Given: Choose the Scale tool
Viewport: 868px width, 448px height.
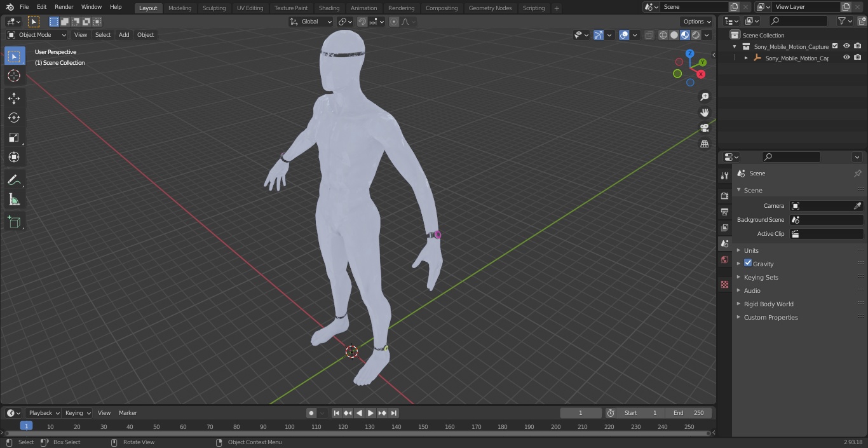Looking at the screenshot, I should [x=14, y=137].
